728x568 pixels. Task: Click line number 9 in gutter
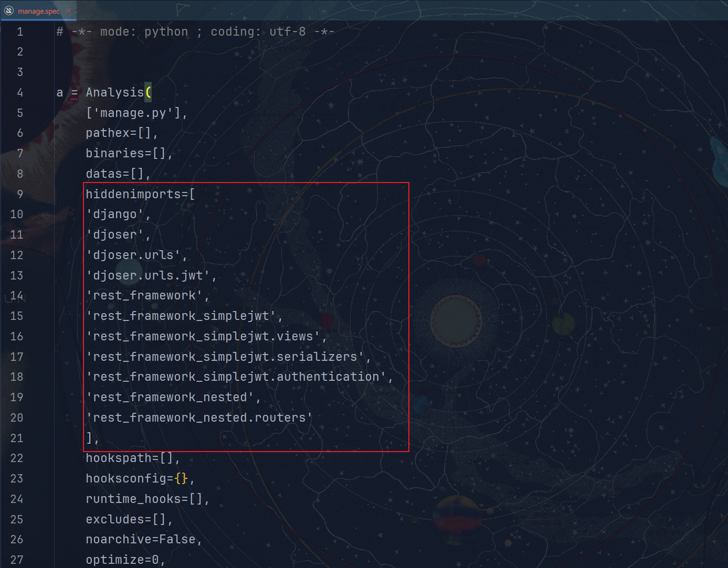[x=20, y=195]
